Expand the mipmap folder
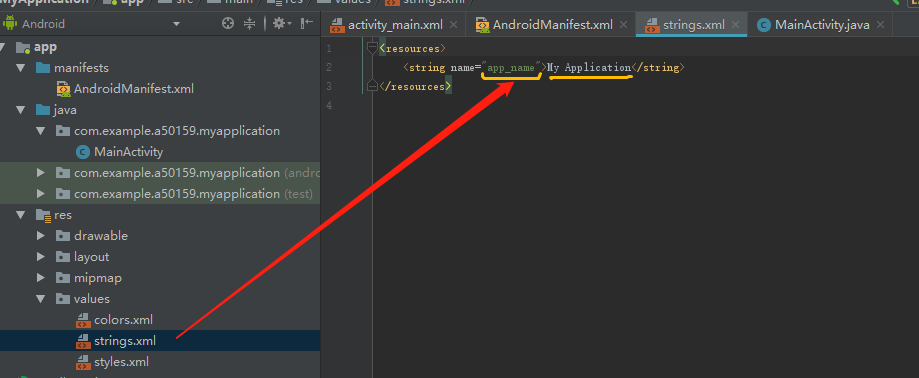 click(x=40, y=278)
